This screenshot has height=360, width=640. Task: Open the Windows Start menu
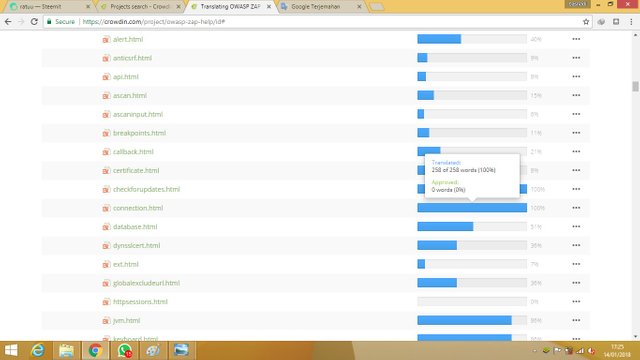11,351
